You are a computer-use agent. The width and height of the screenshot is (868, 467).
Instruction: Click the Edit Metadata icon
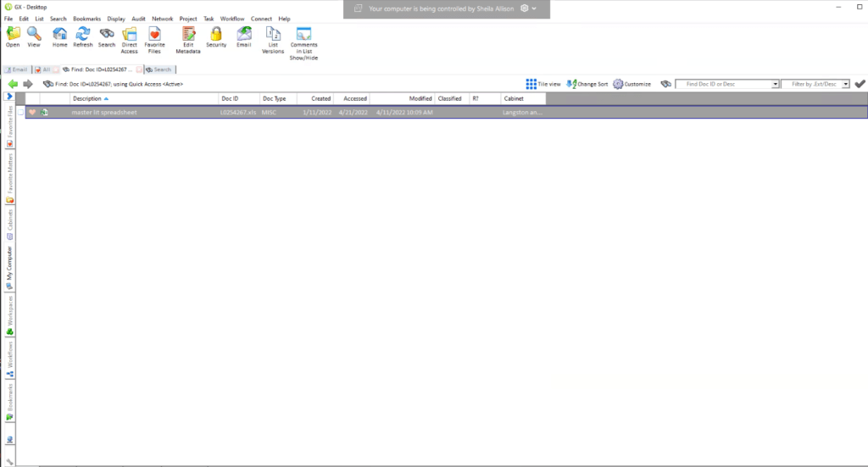[x=188, y=41]
